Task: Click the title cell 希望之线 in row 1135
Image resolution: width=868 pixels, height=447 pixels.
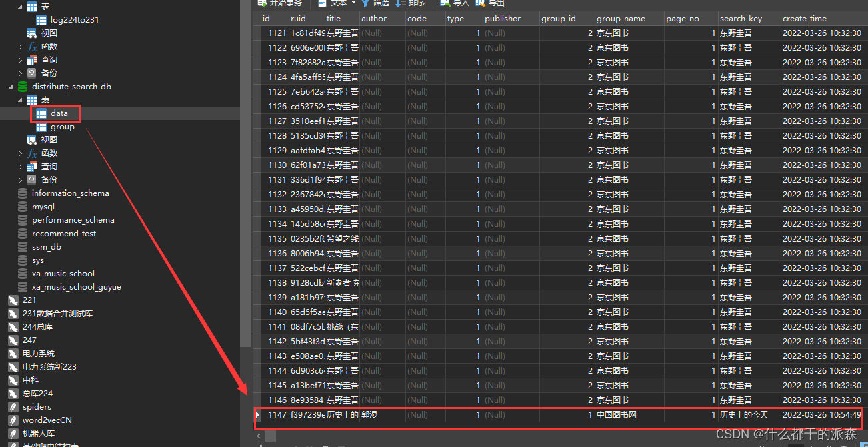Action: pyautogui.click(x=341, y=239)
